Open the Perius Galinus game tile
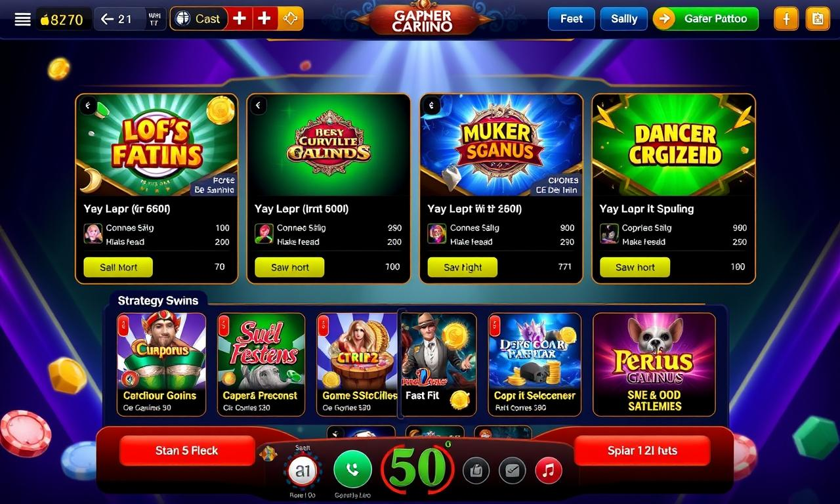This screenshot has height=504, width=840. [654, 364]
